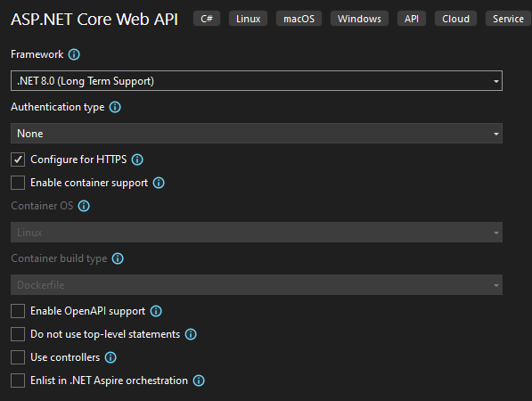This screenshot has height=401, width=532.
Task: Click the Authentication type info icon
Action: pyautogui.click(x=115, y=107)
